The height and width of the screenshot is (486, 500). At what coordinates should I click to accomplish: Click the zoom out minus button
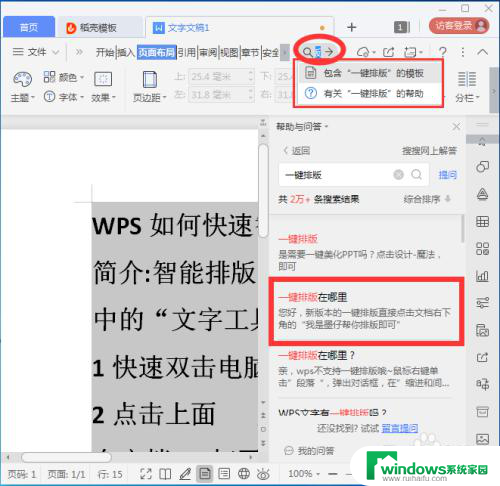coord(332,474)
